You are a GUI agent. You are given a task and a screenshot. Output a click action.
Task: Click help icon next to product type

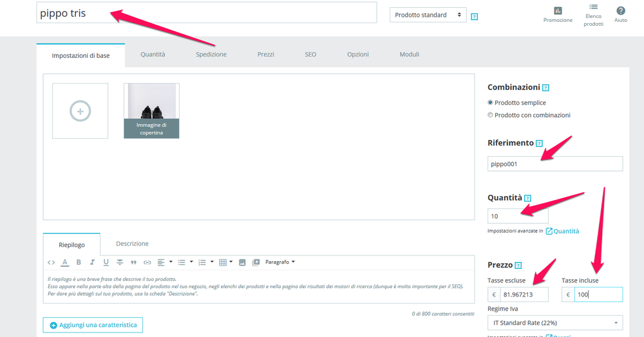point(475,17)
